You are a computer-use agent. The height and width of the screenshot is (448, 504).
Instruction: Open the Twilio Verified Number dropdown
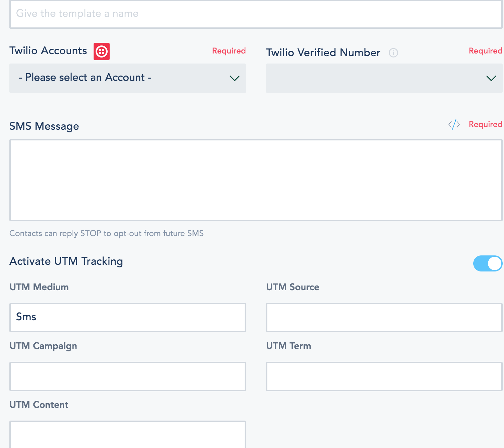pos(384,78)
